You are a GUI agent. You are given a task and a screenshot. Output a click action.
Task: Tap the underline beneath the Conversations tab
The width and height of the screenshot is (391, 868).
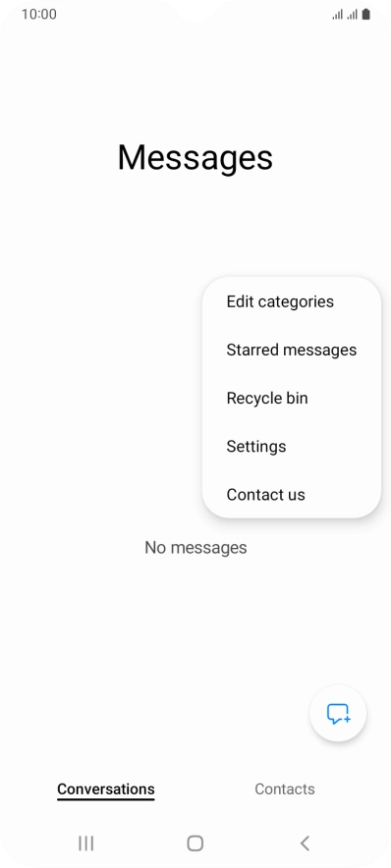click(x=106, y=799)
